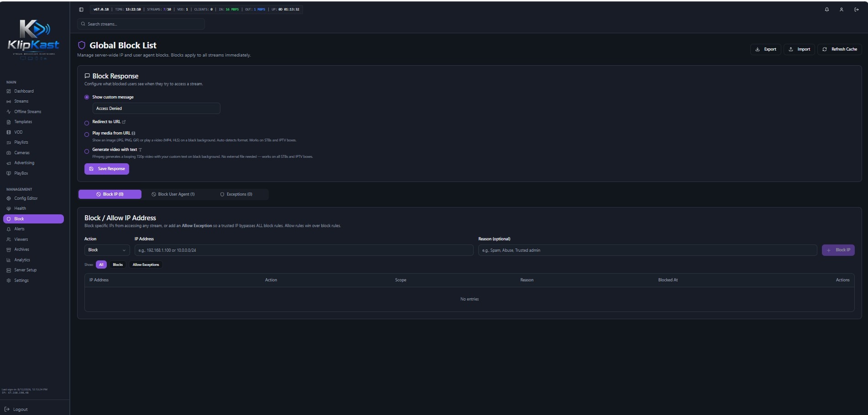
Task: Click the Reason column header
Action: (x=527, y=280)
